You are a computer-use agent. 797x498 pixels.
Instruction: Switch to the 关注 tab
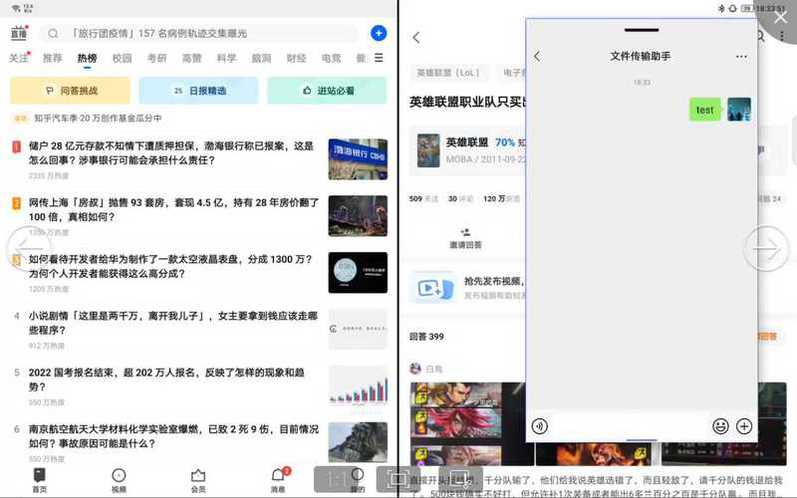pyautogui.click(x=19, y=58)
